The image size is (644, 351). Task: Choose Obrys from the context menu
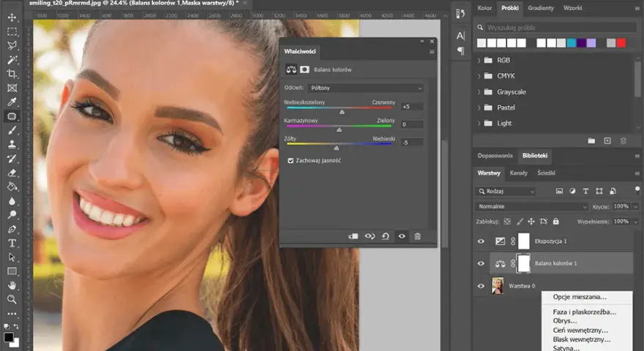[x=565, y=321]
